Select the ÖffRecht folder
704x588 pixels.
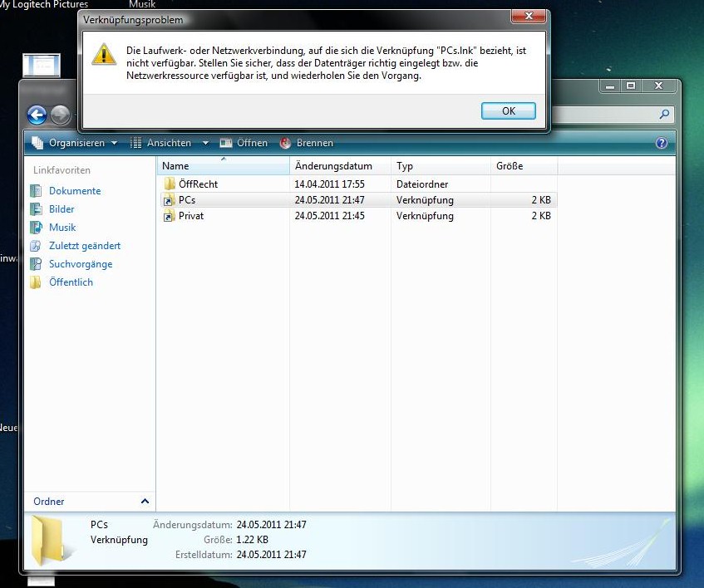click(x=197, y=184)
